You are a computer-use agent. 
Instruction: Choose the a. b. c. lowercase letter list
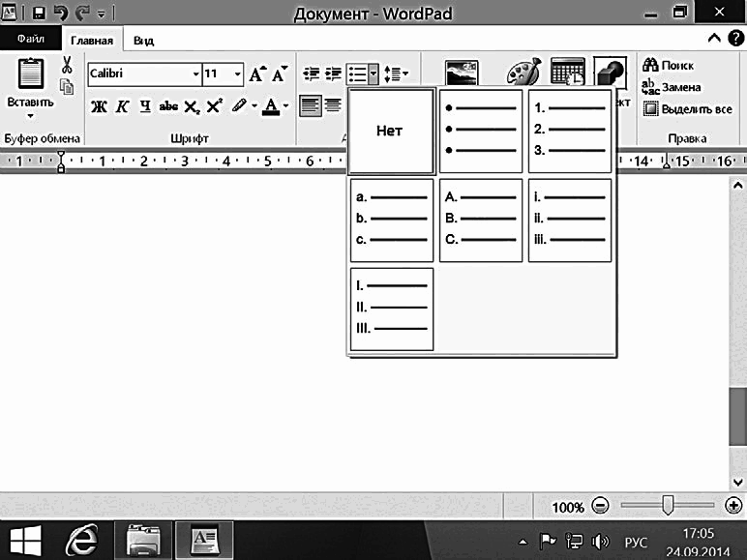coord(392,220)
